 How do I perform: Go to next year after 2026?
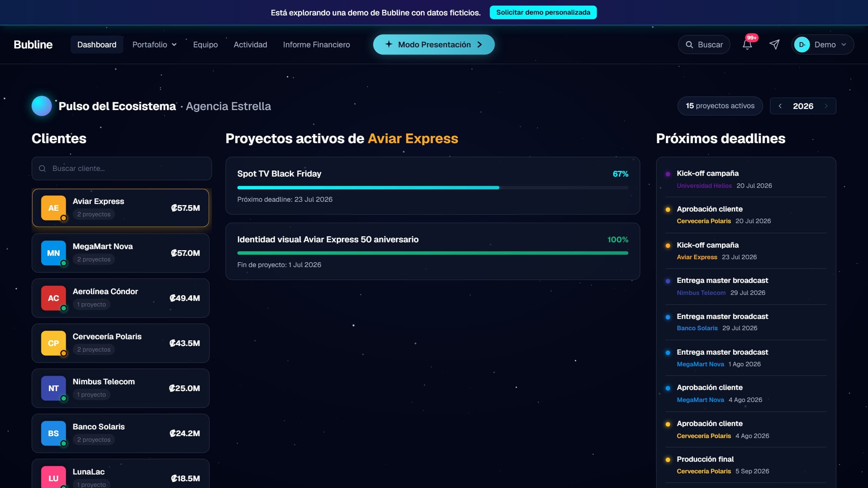826,106
